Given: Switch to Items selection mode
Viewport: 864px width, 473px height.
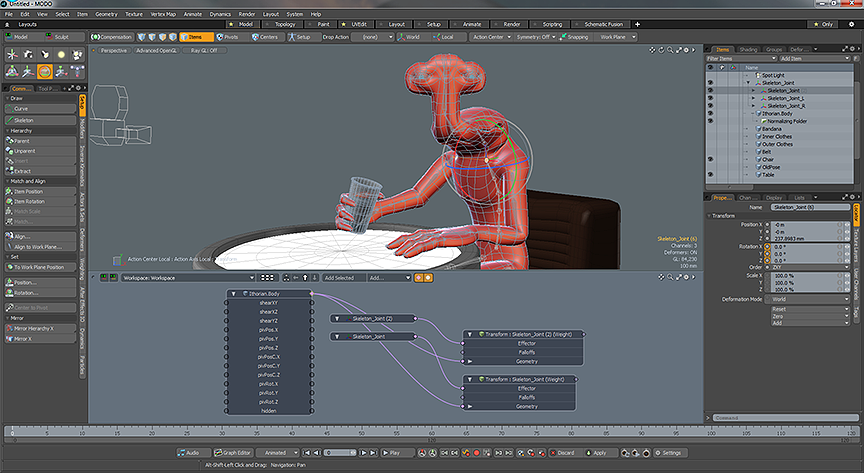Looking at the screenshot, I should [x=196, y=37].
